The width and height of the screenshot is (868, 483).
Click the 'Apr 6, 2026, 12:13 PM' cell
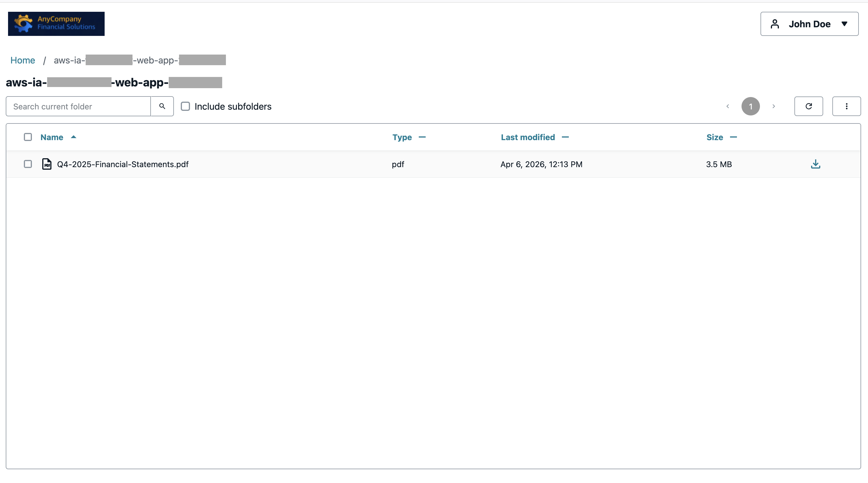[541, 164]
